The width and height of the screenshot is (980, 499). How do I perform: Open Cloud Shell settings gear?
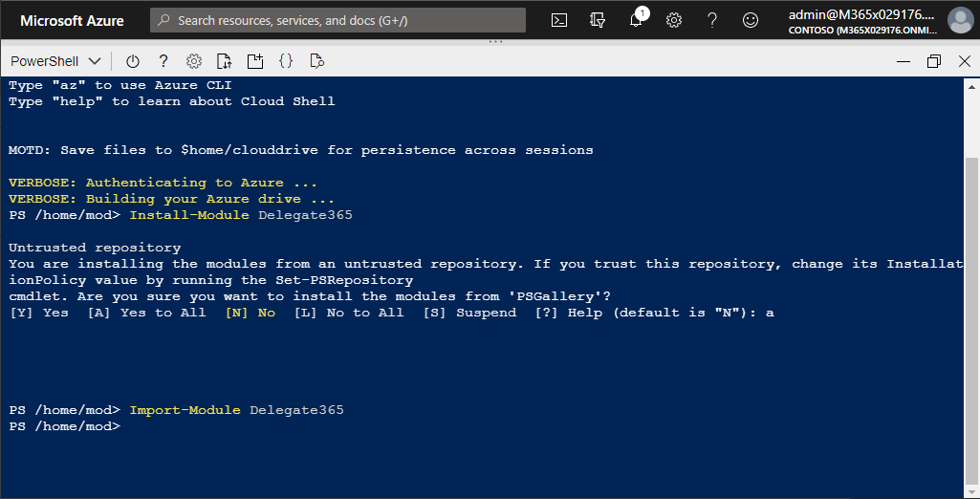click(x=194, y=61)
